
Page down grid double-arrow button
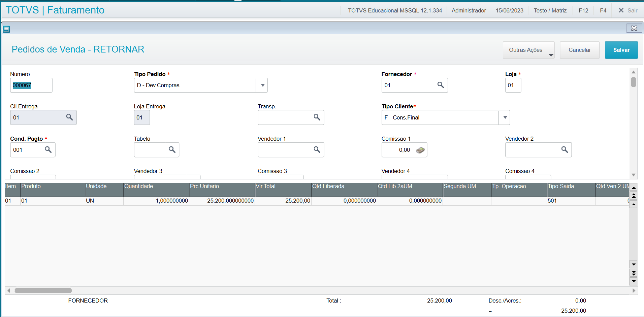point(634,273)
